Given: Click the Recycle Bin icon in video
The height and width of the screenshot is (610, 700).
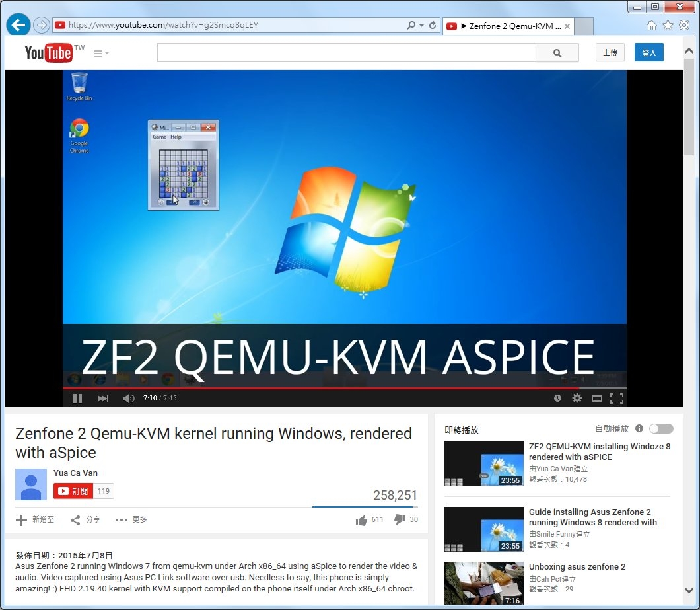Looking at the screenshot, I should pos(79,87).
